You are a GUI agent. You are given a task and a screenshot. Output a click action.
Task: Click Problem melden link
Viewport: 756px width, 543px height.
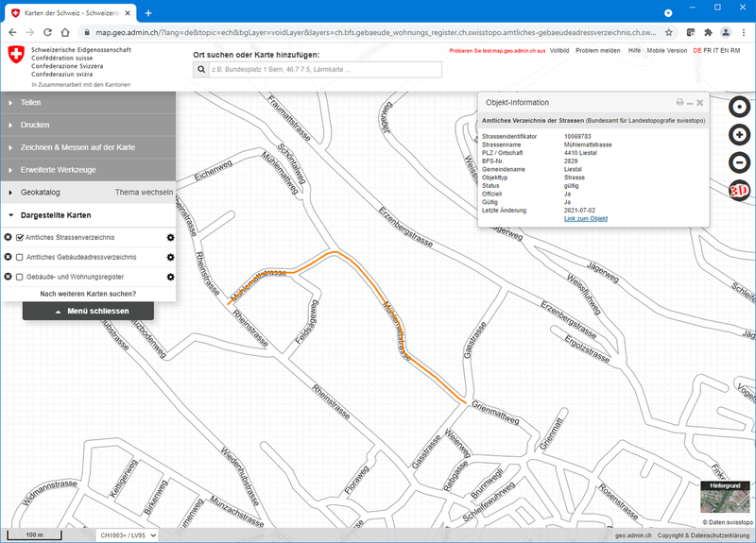click(x=598, y=51)
